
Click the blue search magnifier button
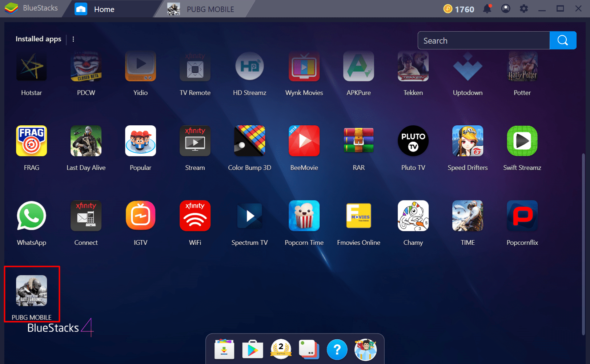pyautogui.click(x=563, y=40)
